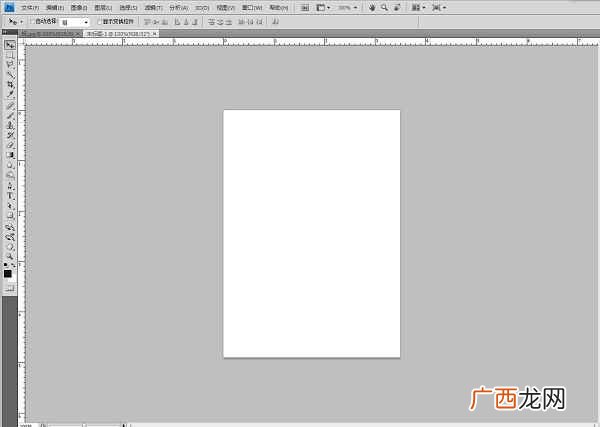Open the auto-select 组 dropdown
This screenshot has width=600, height=427.
pyautogui.click(x=74, y=22)
